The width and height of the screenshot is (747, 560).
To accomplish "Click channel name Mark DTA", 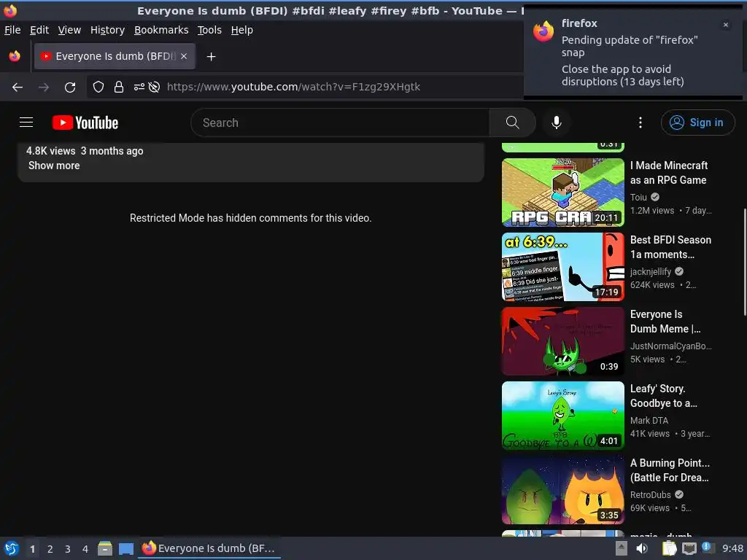I will [x=649, y=421].
